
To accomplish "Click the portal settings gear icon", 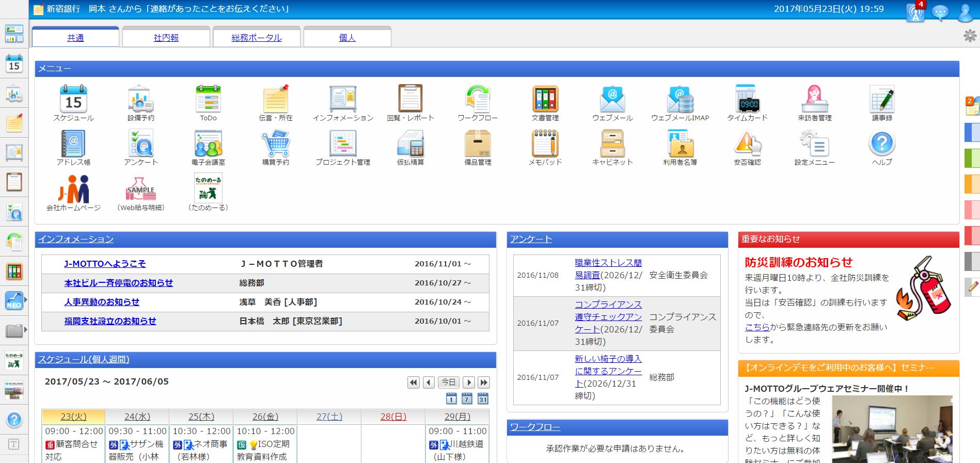I will coord(970,36).
